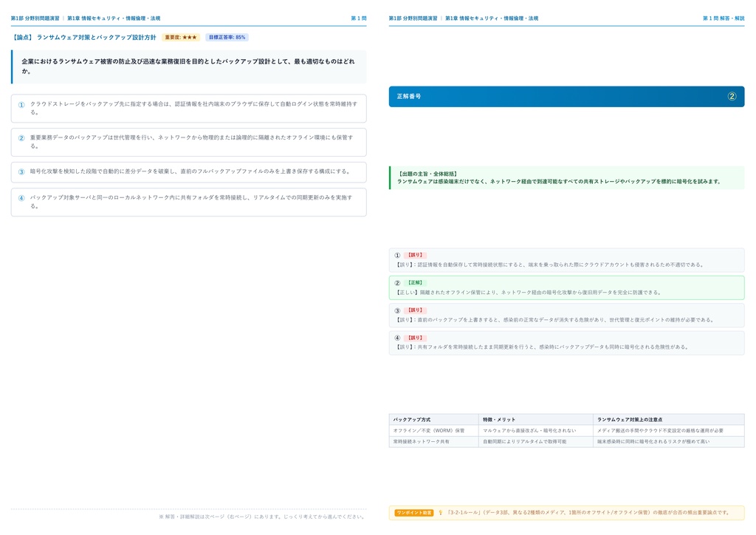
Task: Click the 特徴・メリット table header
Action: [536, 419]
